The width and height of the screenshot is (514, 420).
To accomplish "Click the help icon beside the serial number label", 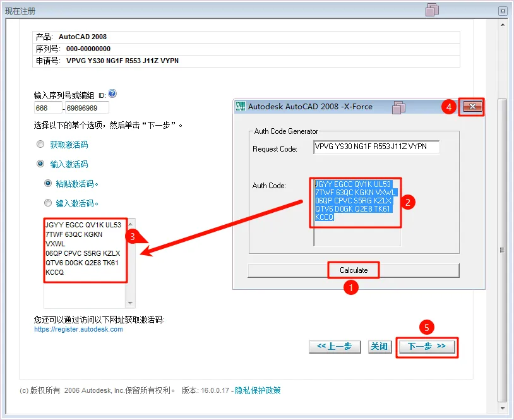I will (112, 93).
